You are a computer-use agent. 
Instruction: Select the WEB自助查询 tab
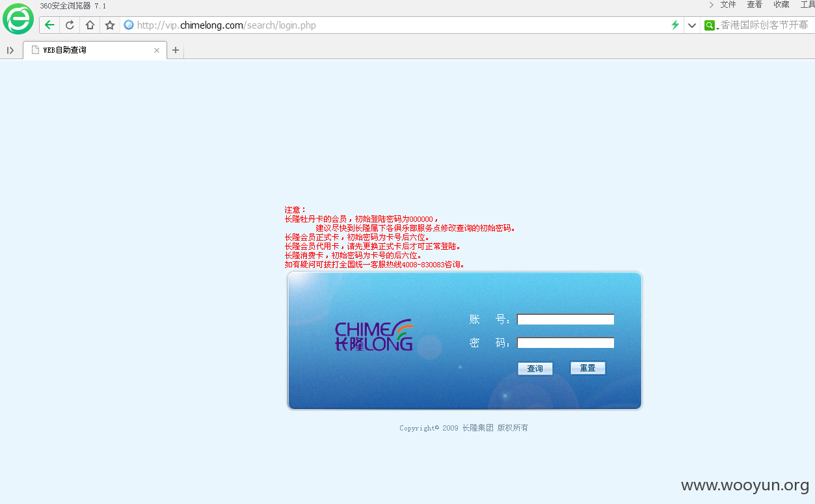[95, 50]
